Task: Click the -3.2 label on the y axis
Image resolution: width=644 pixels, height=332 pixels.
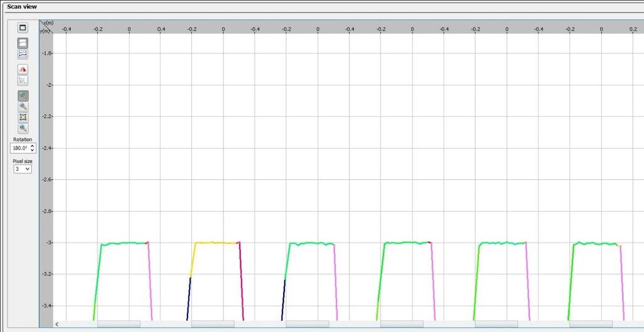Action: pos(47,274)
